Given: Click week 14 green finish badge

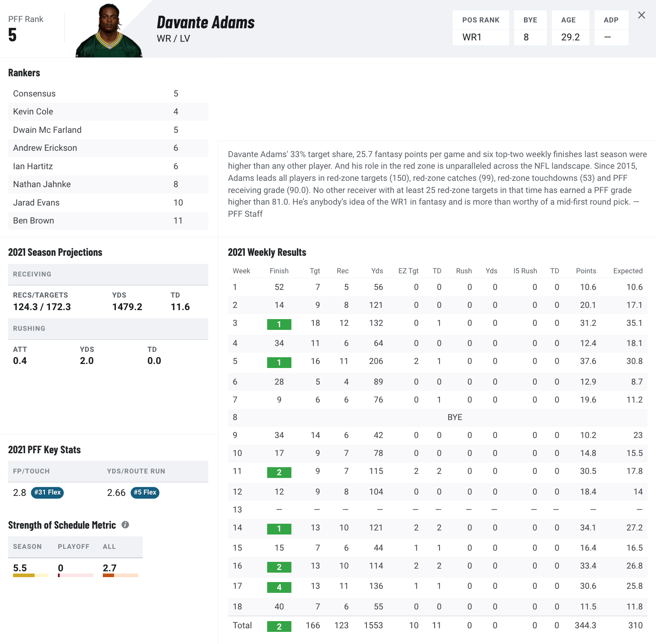Looking at the screenshot, I should pyautogui.click(x=279, y=529).
